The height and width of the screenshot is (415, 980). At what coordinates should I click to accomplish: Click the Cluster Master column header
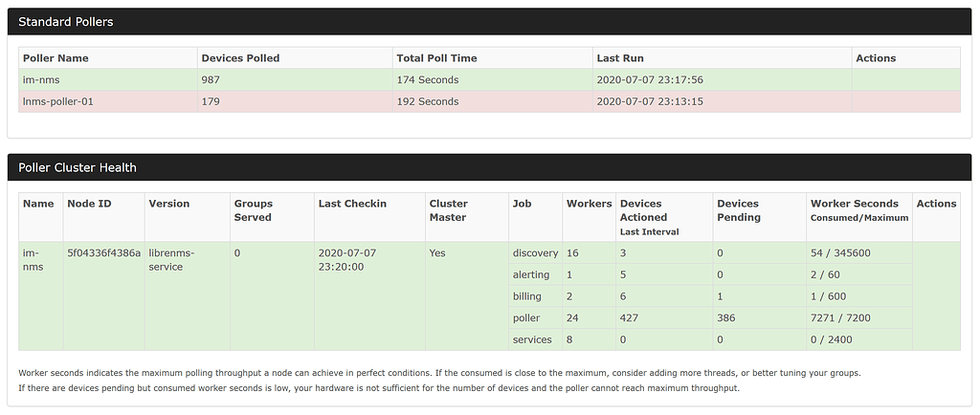[x=449, y=210]
